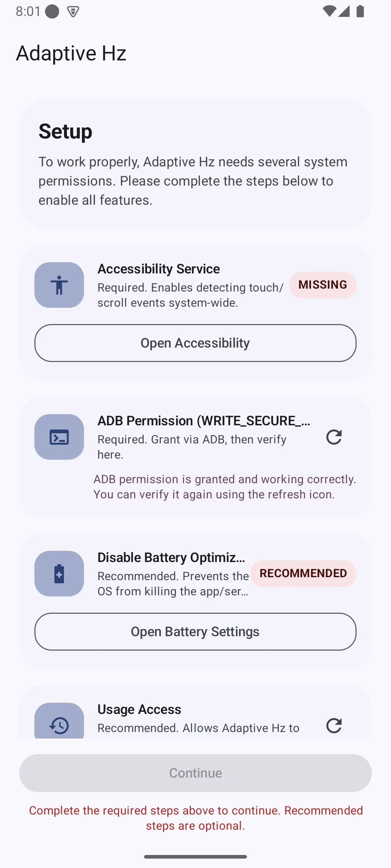Image resolution: width=391 pixels, height=868 pixels.
Task: Tap the Usage Access history icon
Action: tap(59, 721)
